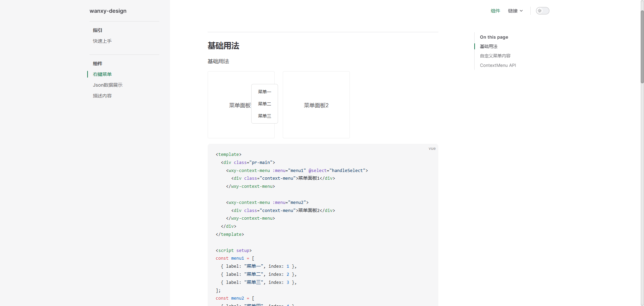Click the sun icon in theme switch
Screen dimensions: 644x306
click(x=540, y=11)
